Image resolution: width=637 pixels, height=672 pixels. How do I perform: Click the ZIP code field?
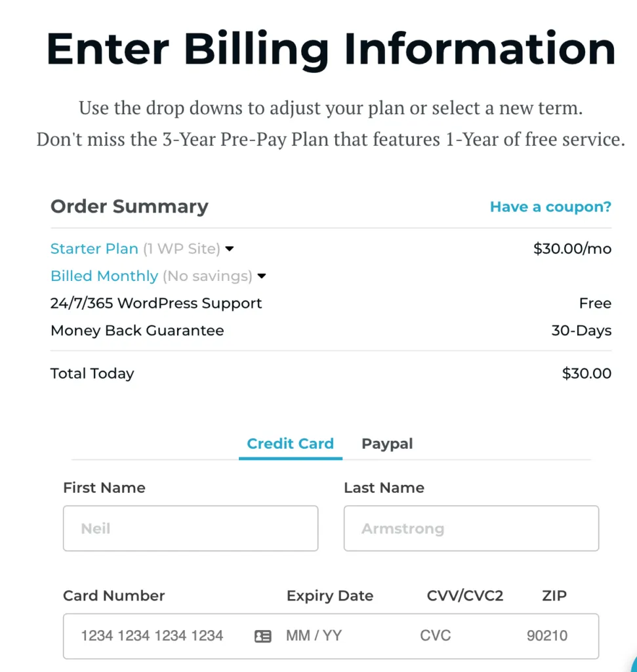click(x=547, y=636)
